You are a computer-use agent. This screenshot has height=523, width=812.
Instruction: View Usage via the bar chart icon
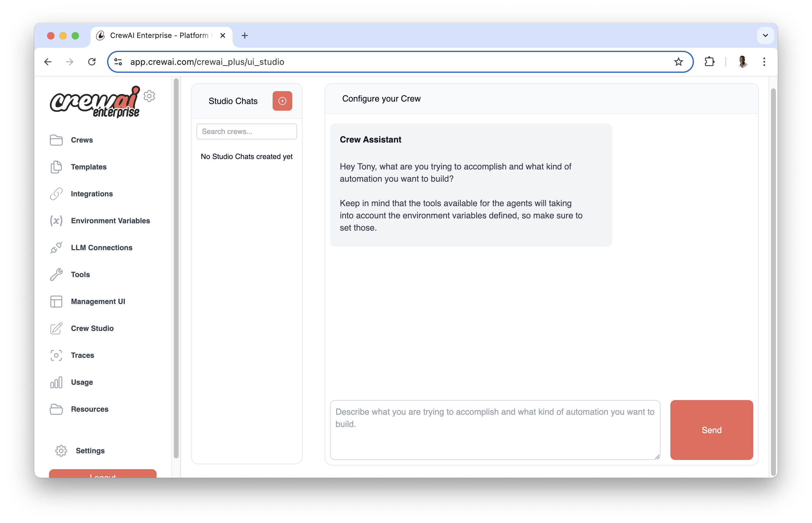56,382
